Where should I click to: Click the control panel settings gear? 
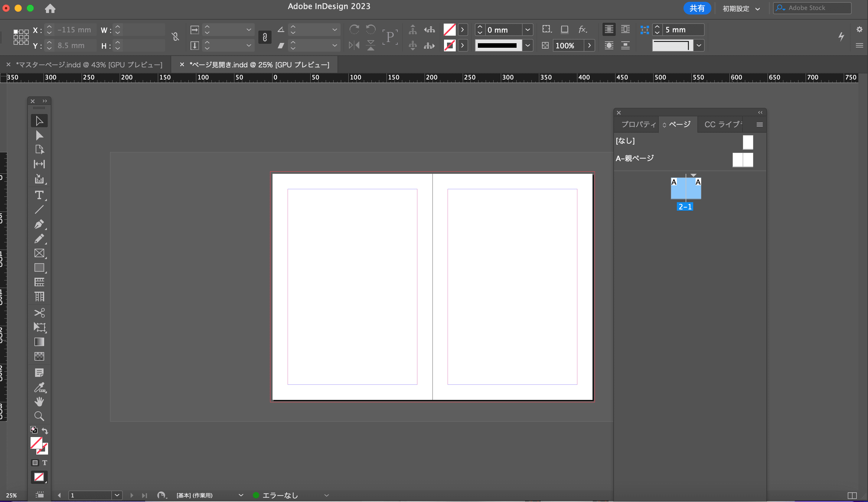tap(859, 29)
